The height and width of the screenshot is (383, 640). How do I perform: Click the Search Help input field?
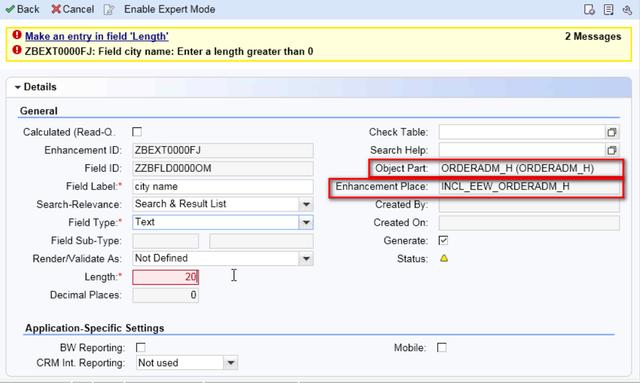[522, 150]
